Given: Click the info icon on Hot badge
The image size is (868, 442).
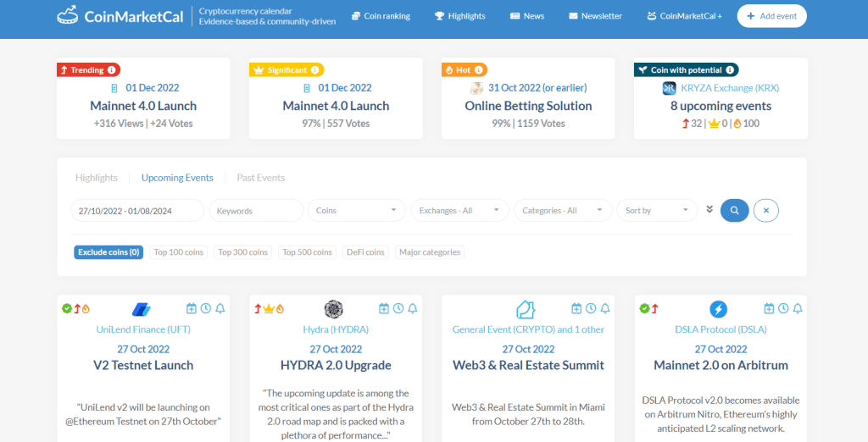Looking at the screenshot, I should (x=479, y=69).
